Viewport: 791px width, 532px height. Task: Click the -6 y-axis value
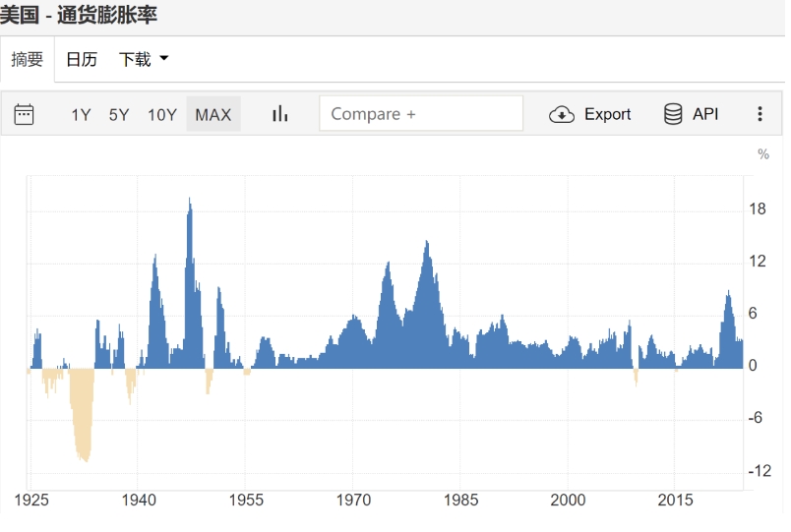(755, 418)
